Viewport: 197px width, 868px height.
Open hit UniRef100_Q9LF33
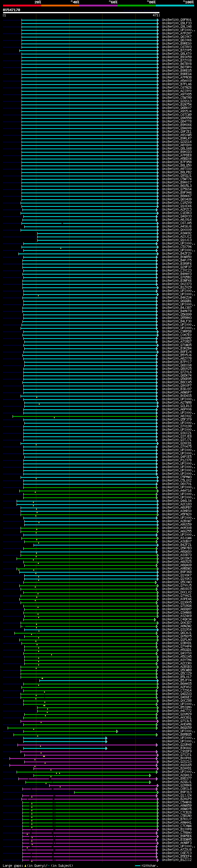(x=176, y=23)
